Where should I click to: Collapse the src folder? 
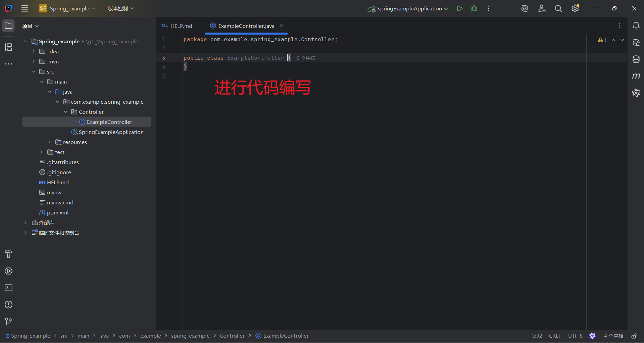pyautogui.click(x=33, y=71)
